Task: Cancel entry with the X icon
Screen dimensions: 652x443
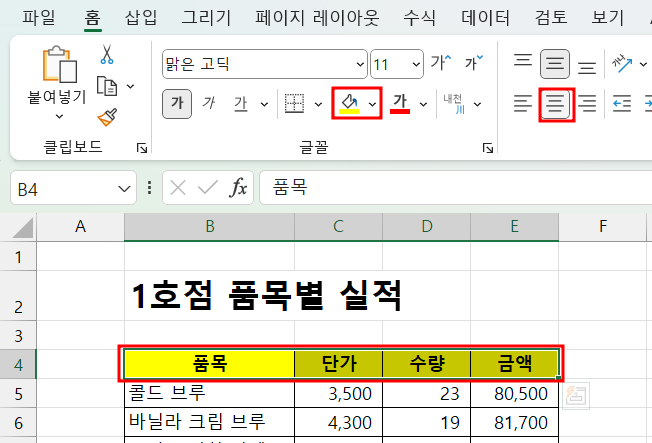Action: click(178, 188)
